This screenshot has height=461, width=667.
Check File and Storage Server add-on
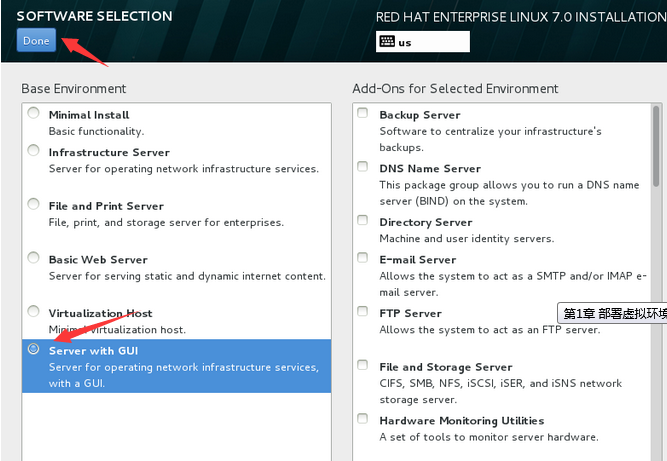[x=362, y=365]
